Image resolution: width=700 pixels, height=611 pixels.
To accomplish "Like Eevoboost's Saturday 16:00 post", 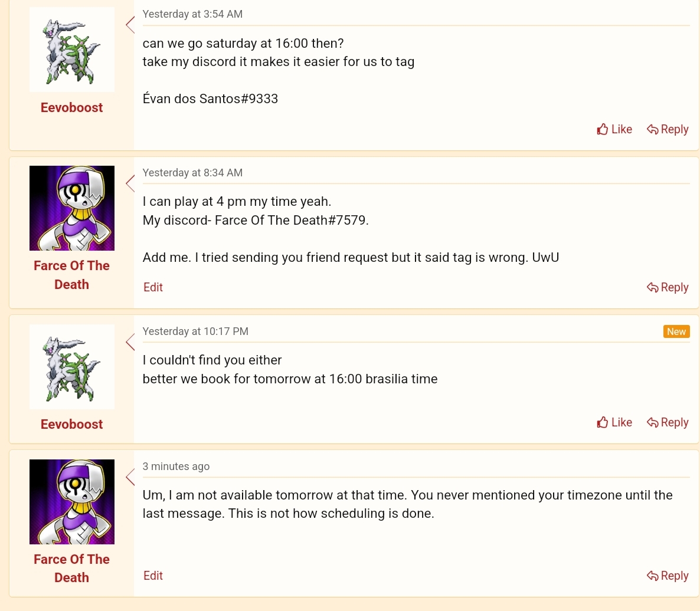I will pos(614,129).
